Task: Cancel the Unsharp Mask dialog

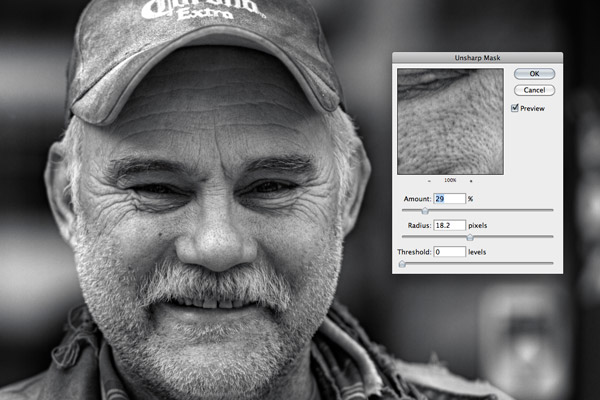Action: (x=534, y=90)
